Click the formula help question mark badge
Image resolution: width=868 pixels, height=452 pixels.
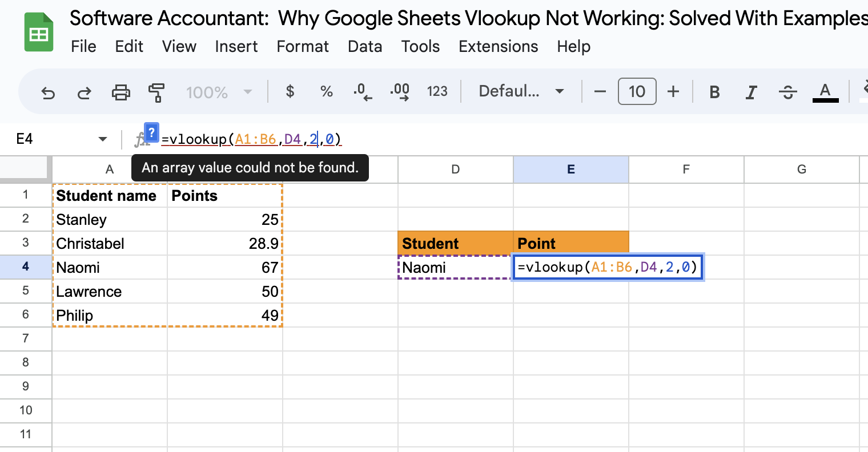tap(151, 132)
